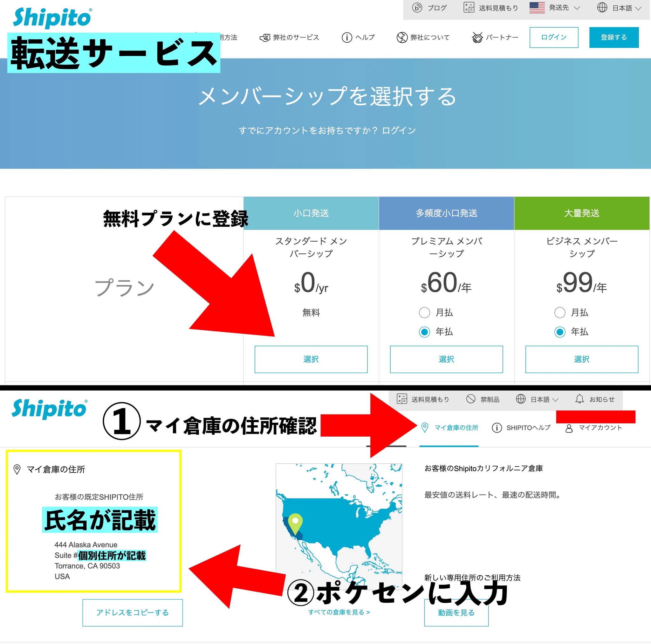Click the Shipito logo at page top
The height and width of the screenshot is (644, 651).
click(x=52, y=17)
